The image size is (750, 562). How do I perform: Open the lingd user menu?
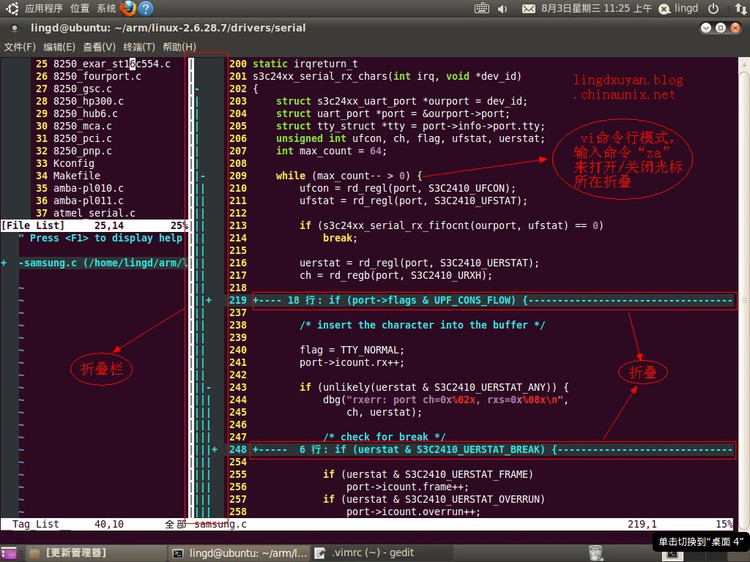[686, 9]
